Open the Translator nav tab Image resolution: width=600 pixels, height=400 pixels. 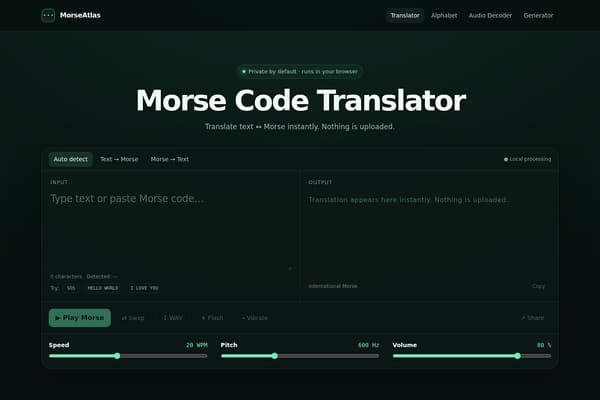404,15
